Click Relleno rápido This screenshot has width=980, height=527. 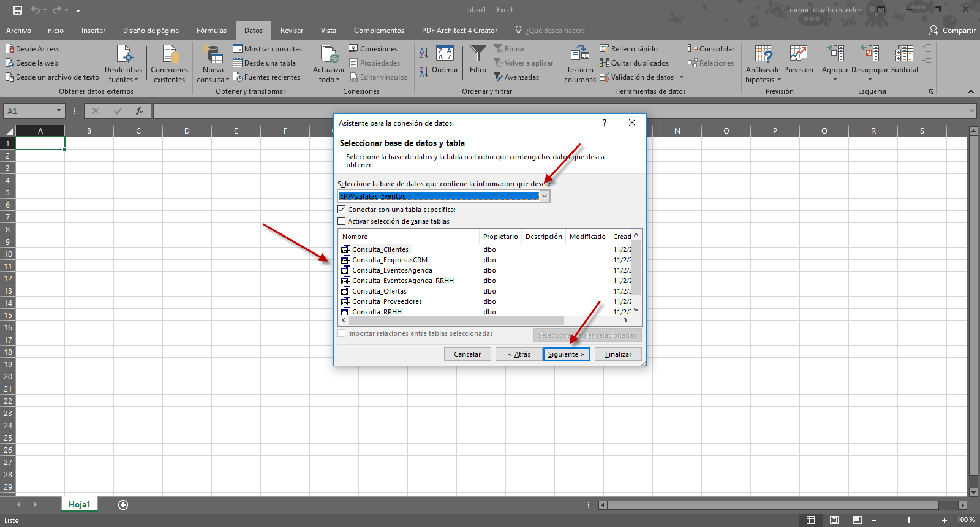628,49
